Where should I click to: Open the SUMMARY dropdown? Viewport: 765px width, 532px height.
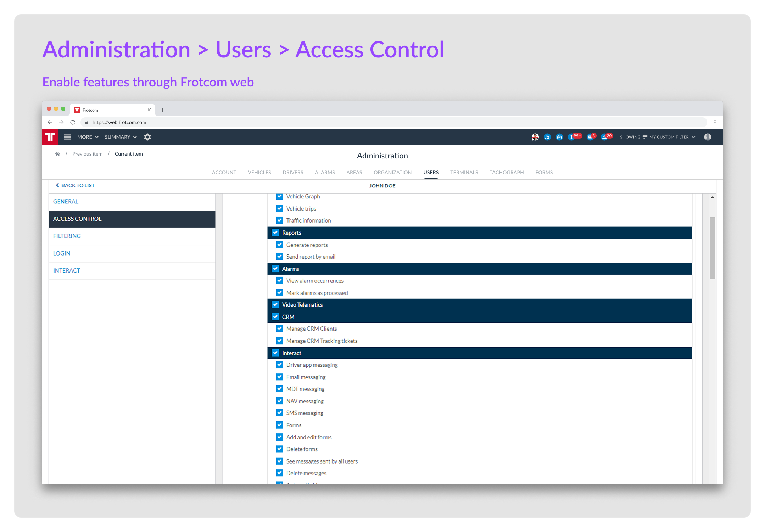tap(121, 137)
